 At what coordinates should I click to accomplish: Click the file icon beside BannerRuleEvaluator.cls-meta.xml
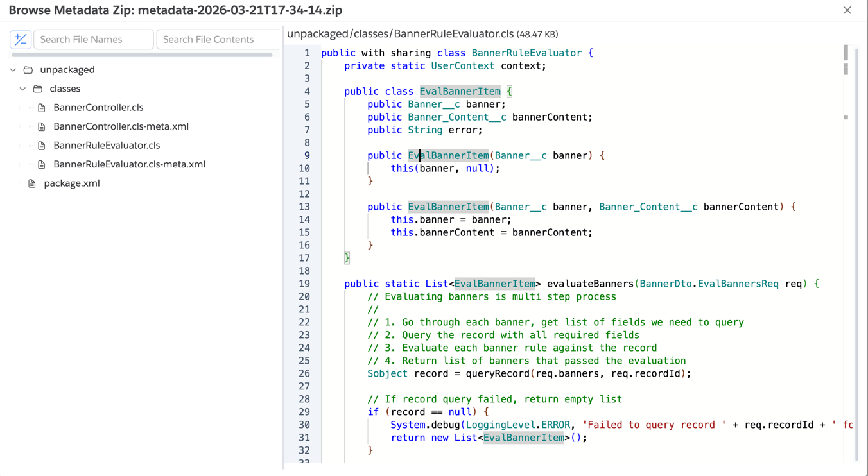point(42,164)
